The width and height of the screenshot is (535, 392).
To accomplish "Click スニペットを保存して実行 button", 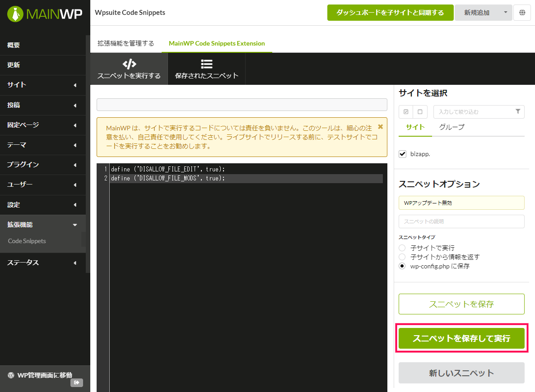I will click(x=461, y=338).
